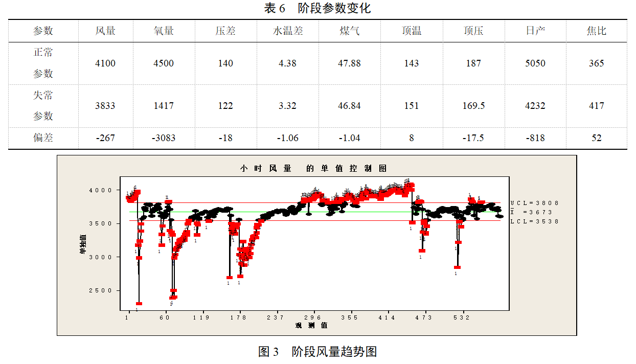Select the 正常参数 row label

click(43, 63)
